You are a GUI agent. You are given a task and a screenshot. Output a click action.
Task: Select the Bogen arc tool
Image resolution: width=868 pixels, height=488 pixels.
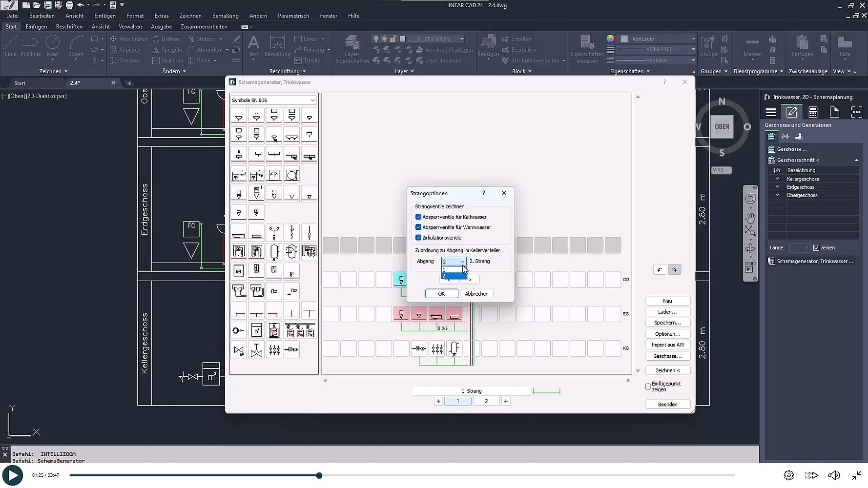76,46
